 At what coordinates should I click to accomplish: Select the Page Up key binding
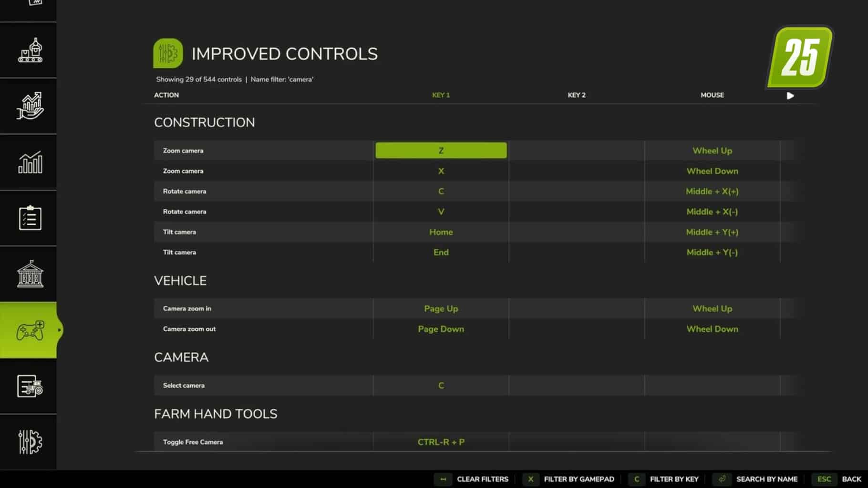441,309
